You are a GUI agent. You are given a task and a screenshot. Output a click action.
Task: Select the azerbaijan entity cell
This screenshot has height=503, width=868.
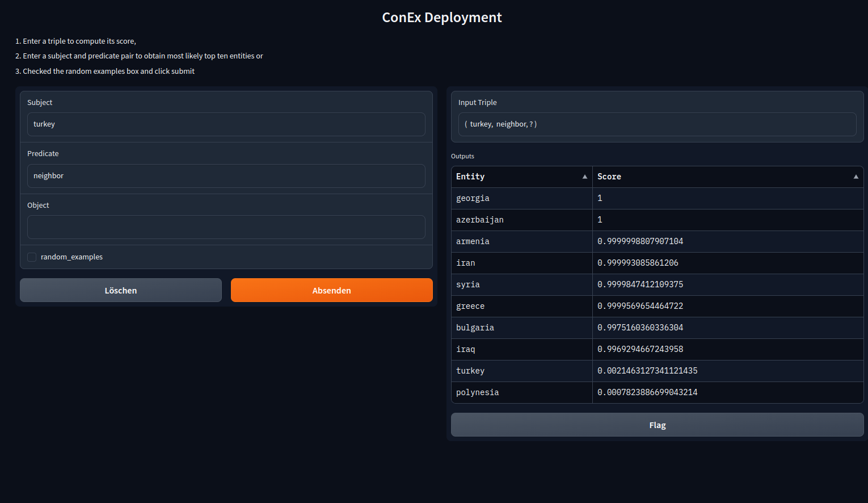(x=522, y=220)
